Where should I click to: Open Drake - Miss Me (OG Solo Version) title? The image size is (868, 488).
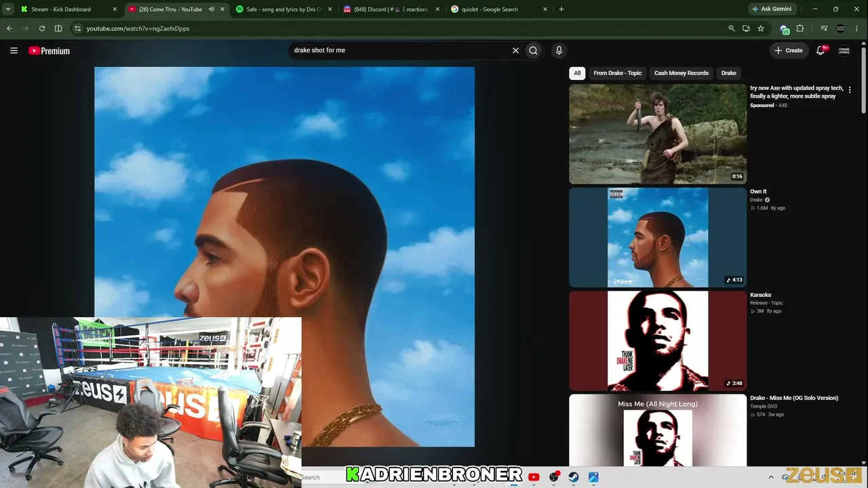(794, 398)
